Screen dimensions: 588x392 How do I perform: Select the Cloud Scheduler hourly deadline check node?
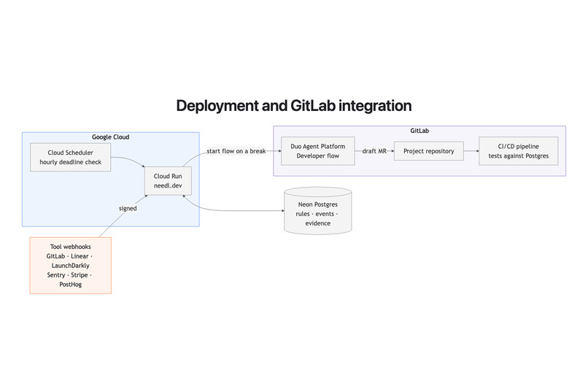[x=71, y=157]
